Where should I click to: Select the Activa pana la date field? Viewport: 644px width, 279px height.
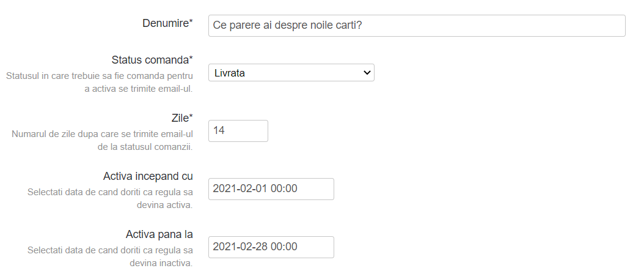[271, 247]
